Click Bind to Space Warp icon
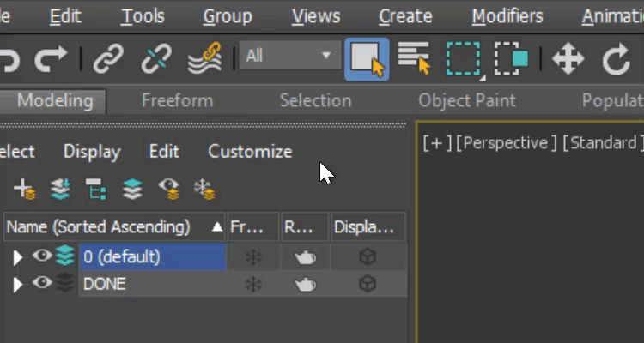644x343 pixels. pos(204,59)
